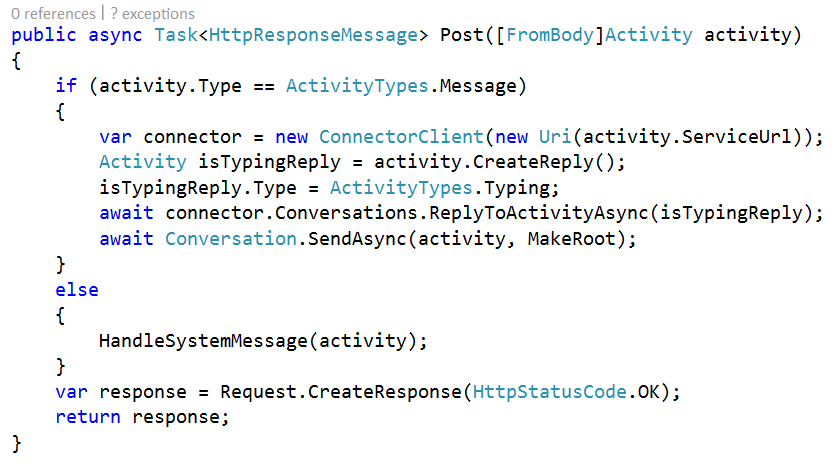
Task: Click "Request.CreateResponse" call
Action: [341, 392]
